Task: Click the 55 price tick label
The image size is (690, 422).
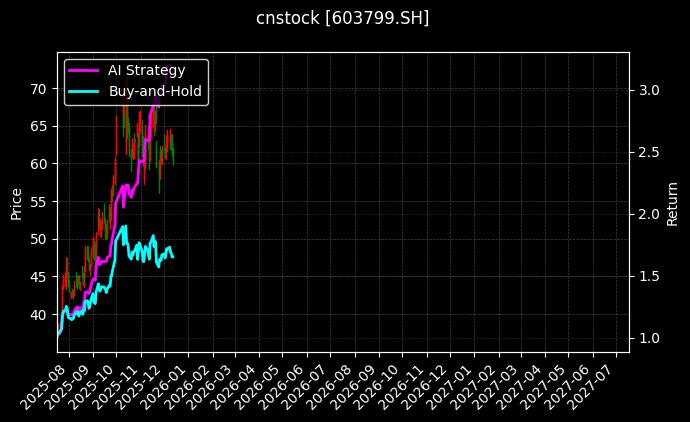Action: coord(38,201)
